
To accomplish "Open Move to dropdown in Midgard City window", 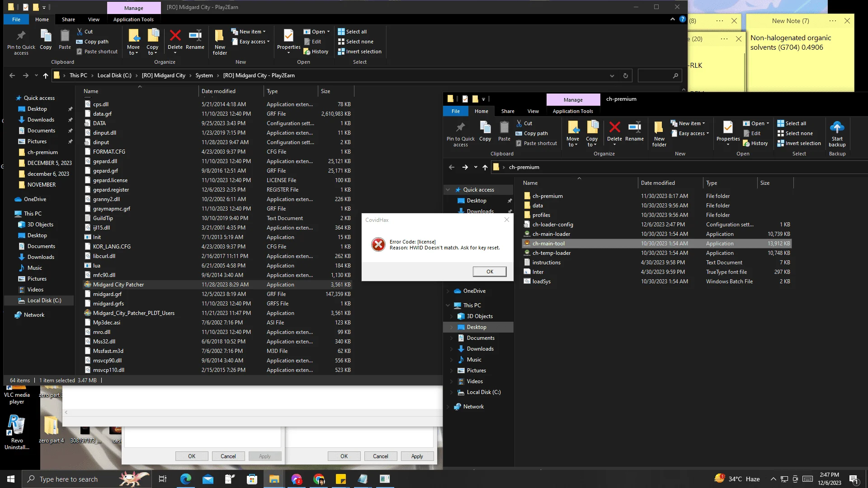I will click(133, 42).
